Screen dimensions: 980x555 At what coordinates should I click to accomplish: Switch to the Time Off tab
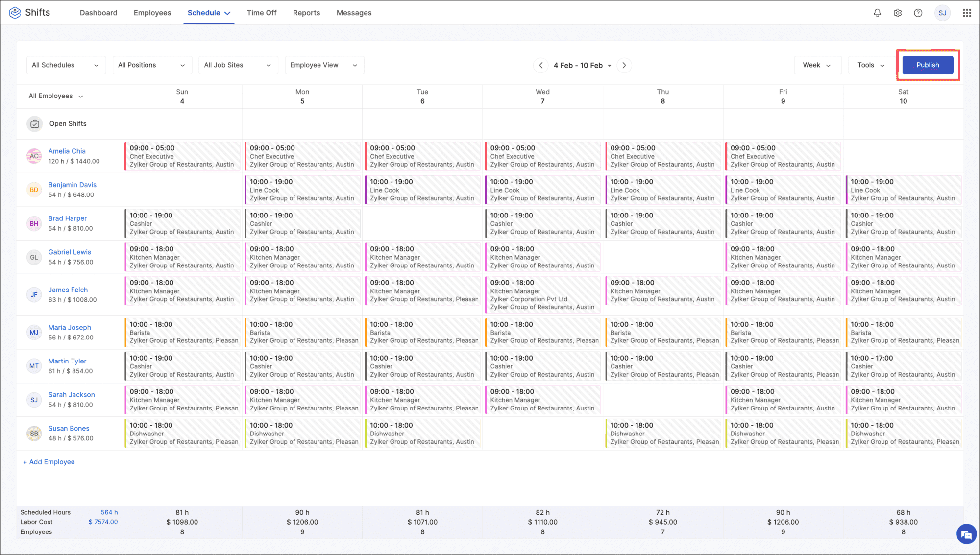[262, 13]
